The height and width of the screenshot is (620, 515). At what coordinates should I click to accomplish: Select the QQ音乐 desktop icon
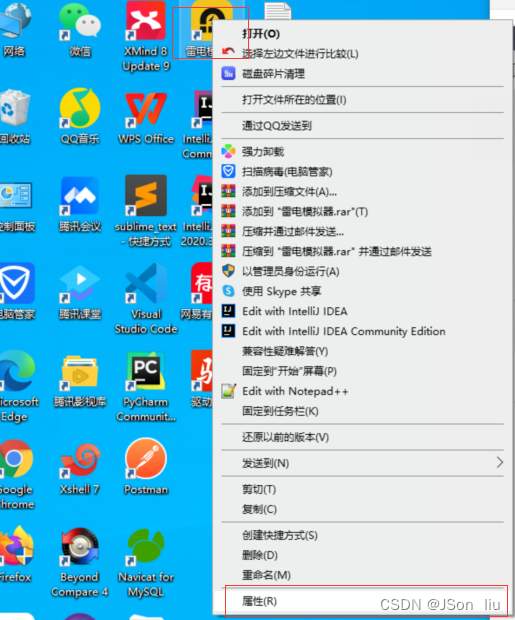click(80, 108)
